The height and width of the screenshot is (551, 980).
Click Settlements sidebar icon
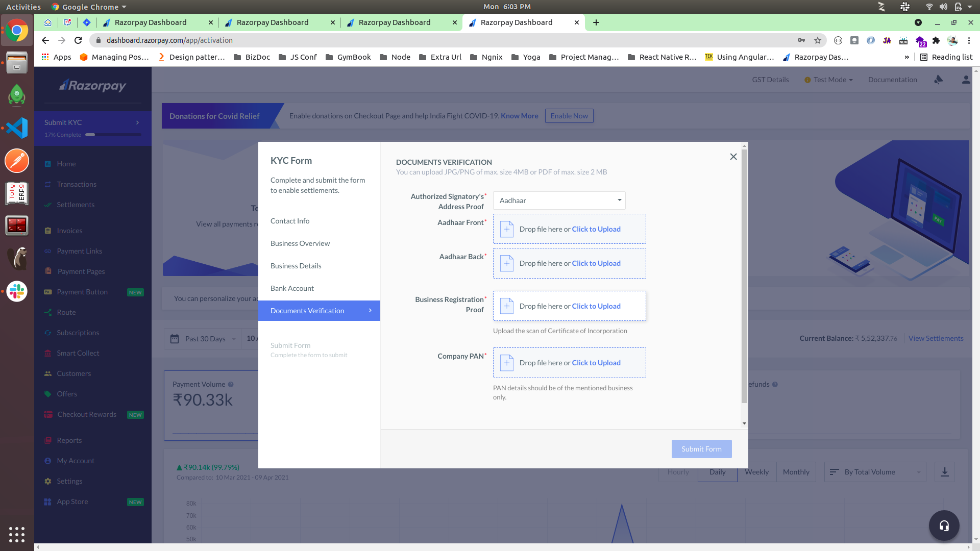(48, 205)
